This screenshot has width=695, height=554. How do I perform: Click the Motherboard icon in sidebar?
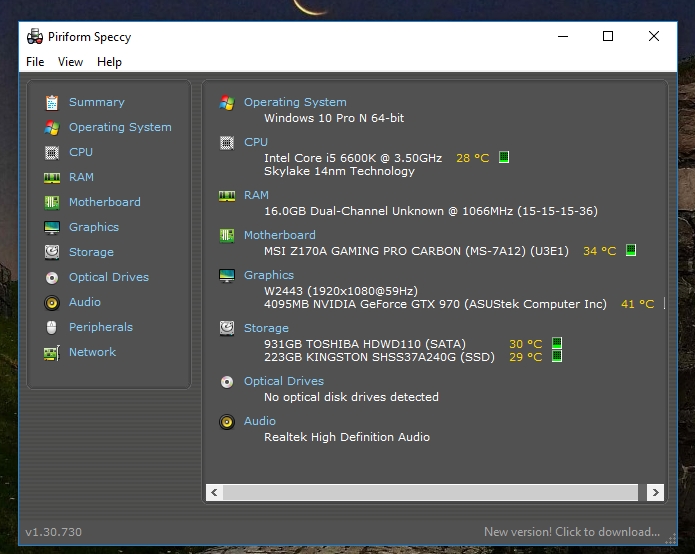click(x=52, y=203)
